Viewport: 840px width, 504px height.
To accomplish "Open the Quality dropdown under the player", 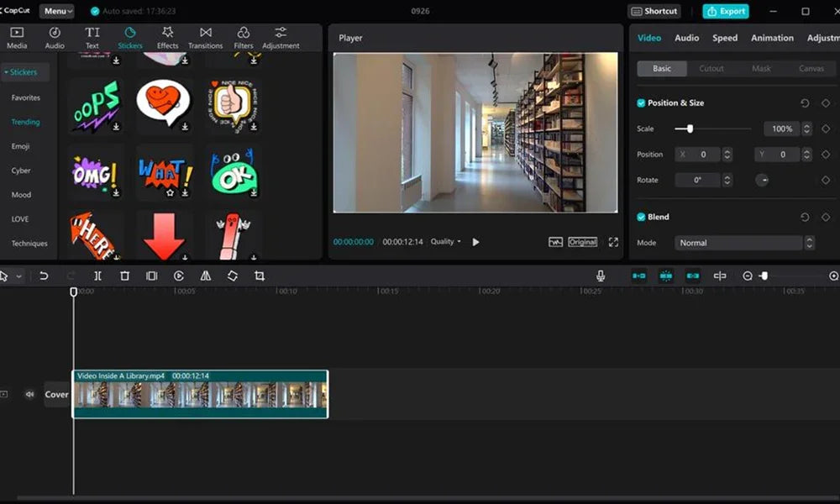I will coord(446,241).
